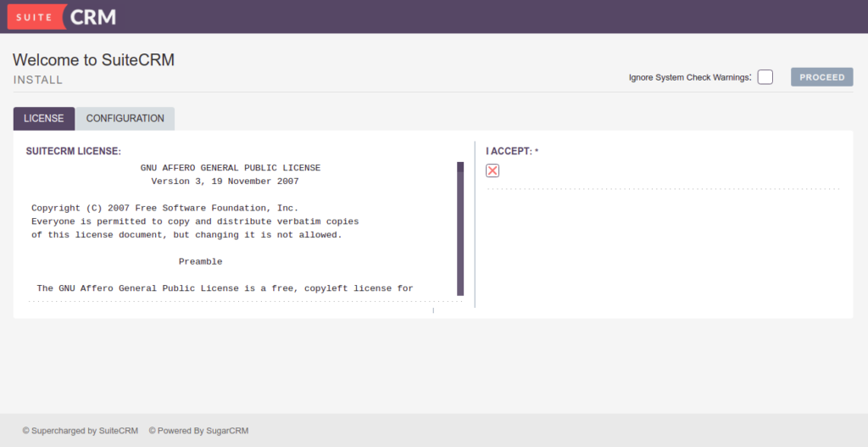The image size is (868, 447).
Task: Click the Version 3, 19 November 2007 line
Action: pos(225,182)
